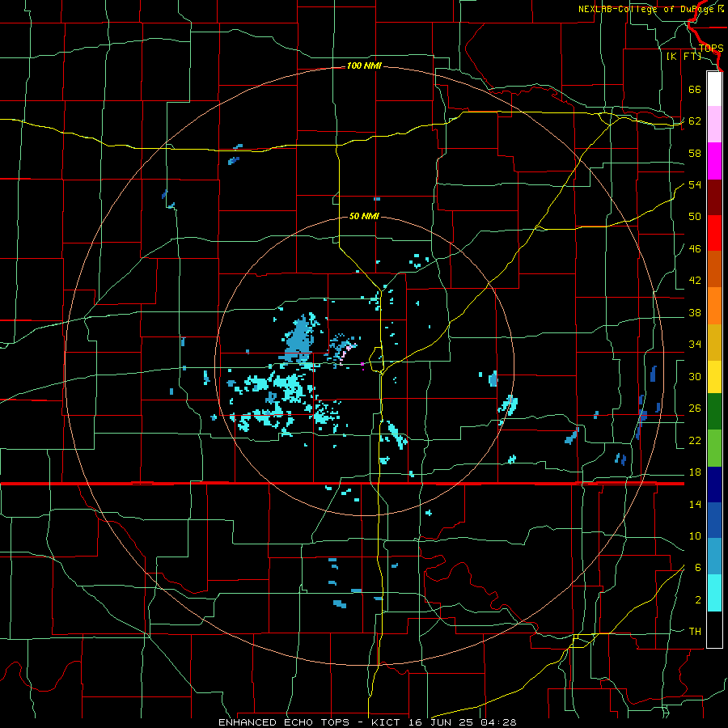Click the legend value "54"
The height and width of the screenshot is (728, 728).
695,184
